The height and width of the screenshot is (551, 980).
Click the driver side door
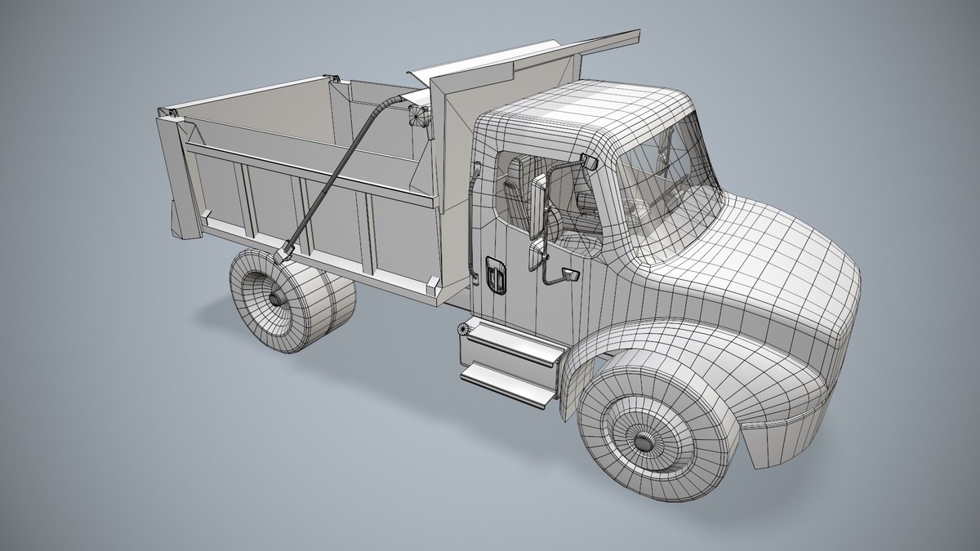coord(523,245)
